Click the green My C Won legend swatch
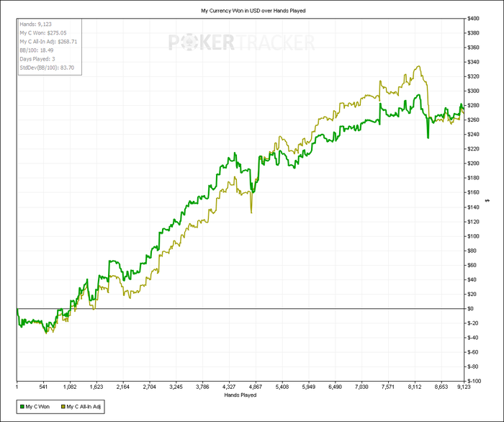The height and width of the screenshot is (422, 504). click(22, 407)
